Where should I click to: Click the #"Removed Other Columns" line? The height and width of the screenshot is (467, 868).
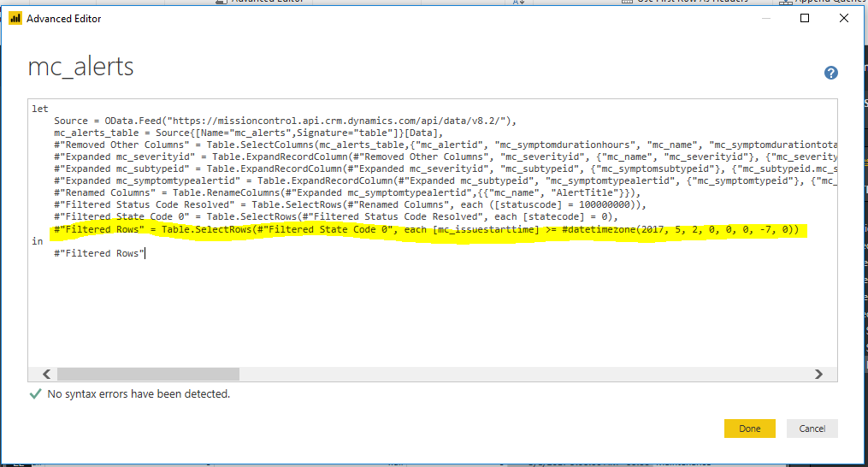tap(445, 145)
